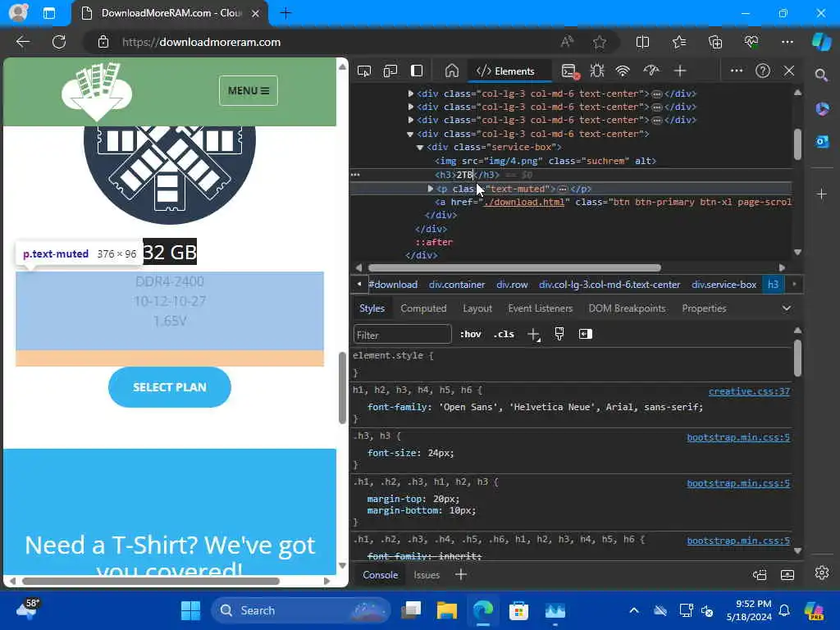The image size is (840, 630).
Task: Select div.service-box breadcrumb
Action: pos(724,285)
